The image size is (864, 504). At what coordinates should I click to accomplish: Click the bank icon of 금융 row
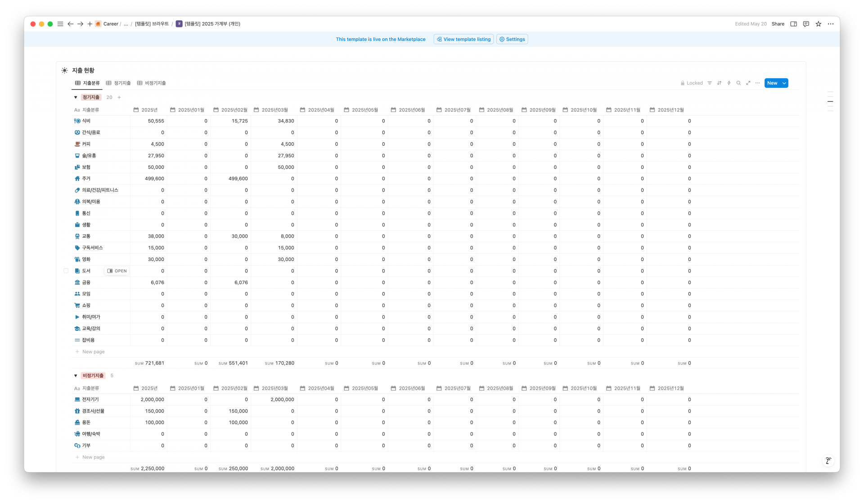click(x=77, y=282)
